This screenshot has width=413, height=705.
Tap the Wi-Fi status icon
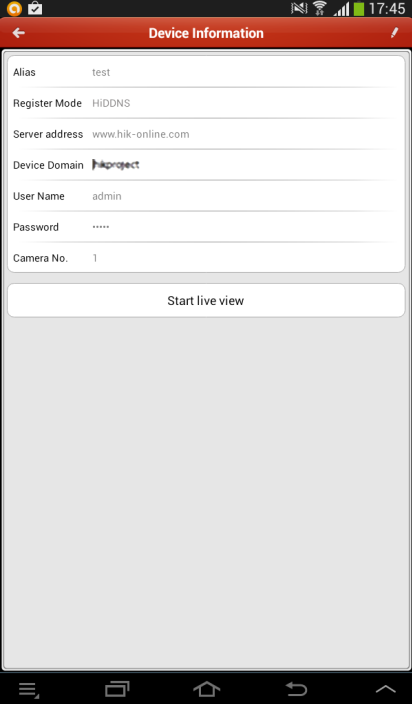click(320, 8)
